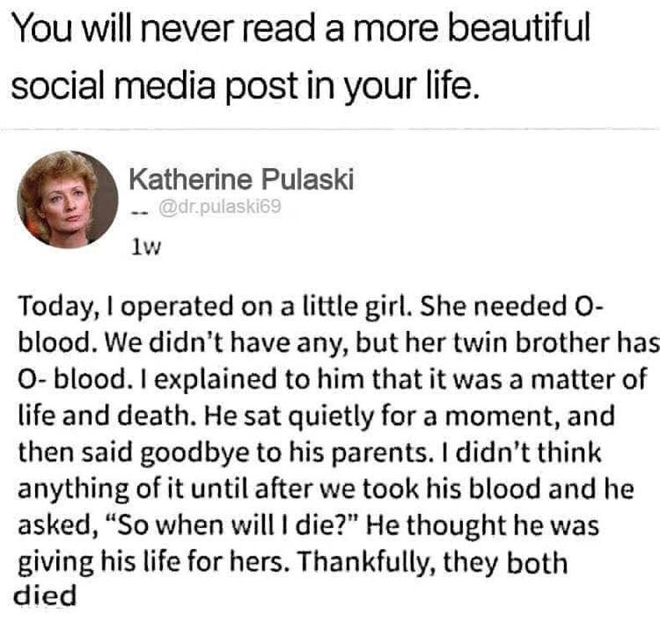Screen dimensions: 660x644
Task: Open the Katherine Pulaski profile name
Action: [x=235, y=179]
